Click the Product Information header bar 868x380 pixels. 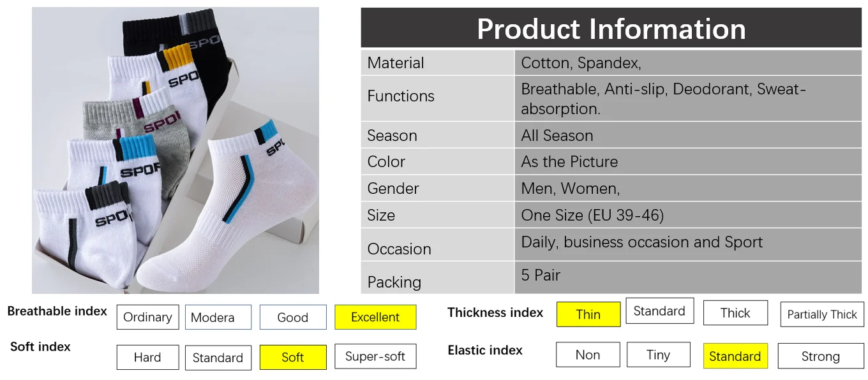611,28
